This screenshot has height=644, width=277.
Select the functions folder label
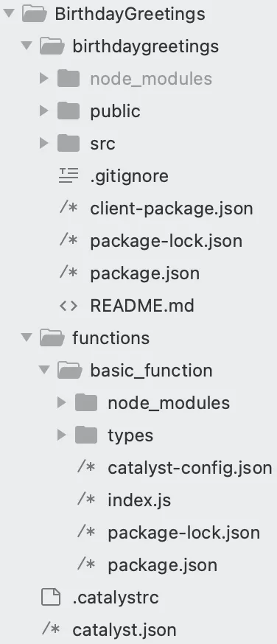point(111,338)
